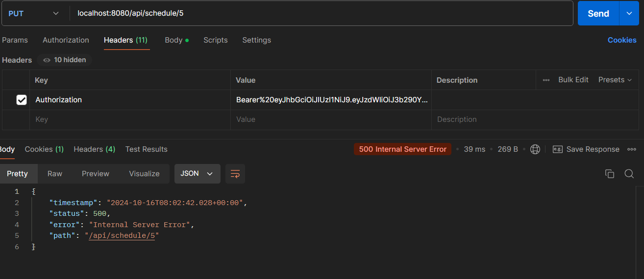Viewport: 644px width, 279px height.
Task: Click the empty Description input field
Action: click(x=535, y=119)
